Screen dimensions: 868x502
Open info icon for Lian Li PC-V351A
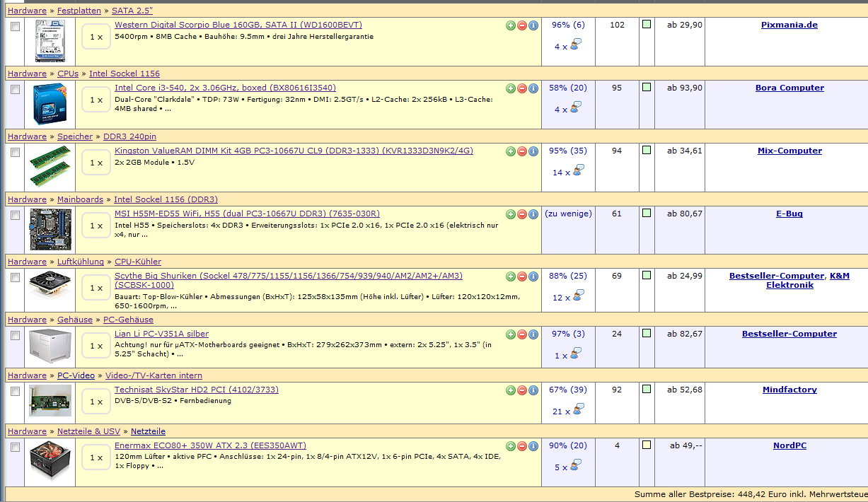click(533, 334)
